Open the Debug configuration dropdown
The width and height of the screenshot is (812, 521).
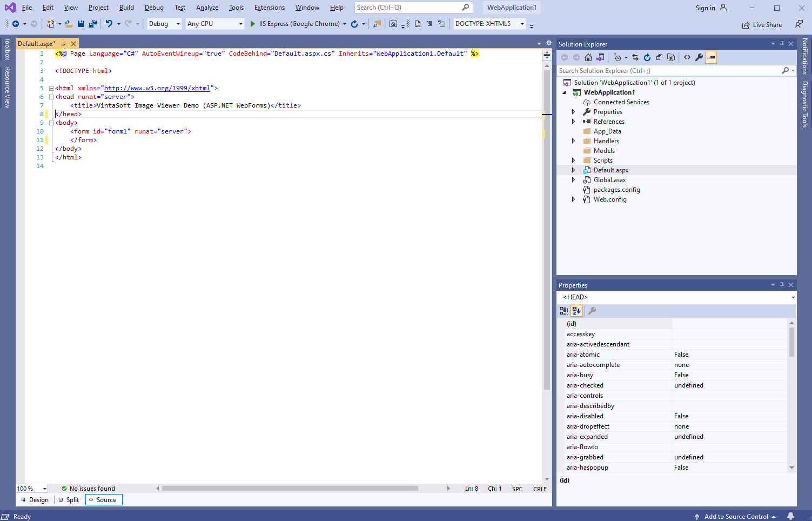(164, 24)
